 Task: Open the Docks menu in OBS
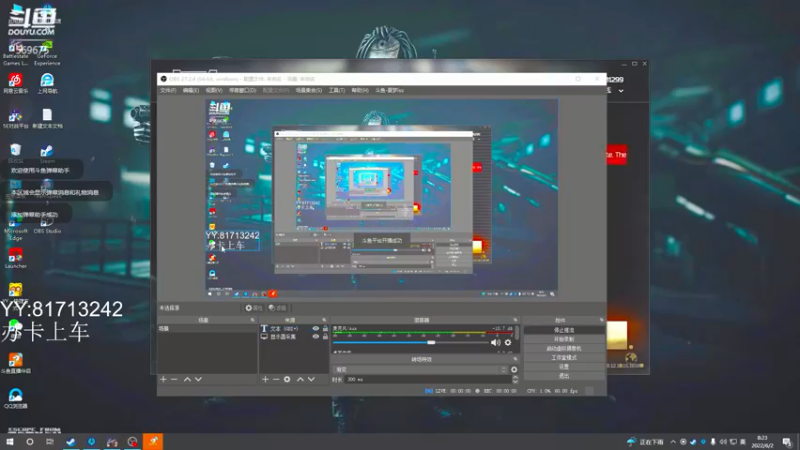242,90
